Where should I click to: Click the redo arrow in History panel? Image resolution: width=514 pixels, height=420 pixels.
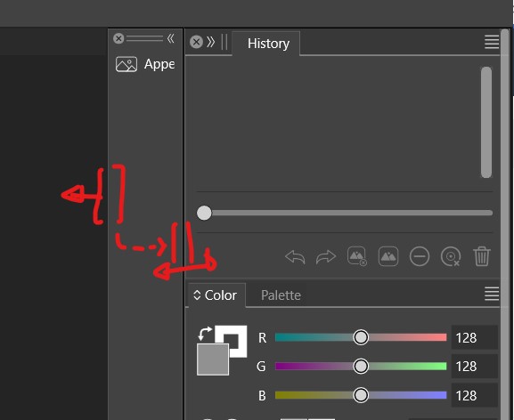point(326,257)
